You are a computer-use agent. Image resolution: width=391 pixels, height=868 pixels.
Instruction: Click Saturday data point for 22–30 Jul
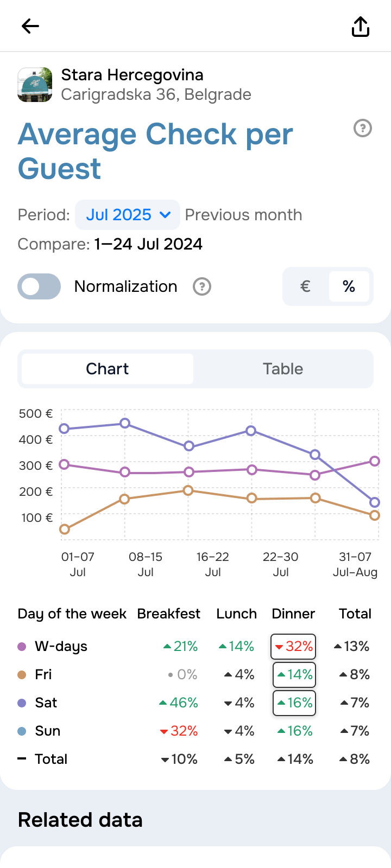pyautogui.click(x=251, y=431)
